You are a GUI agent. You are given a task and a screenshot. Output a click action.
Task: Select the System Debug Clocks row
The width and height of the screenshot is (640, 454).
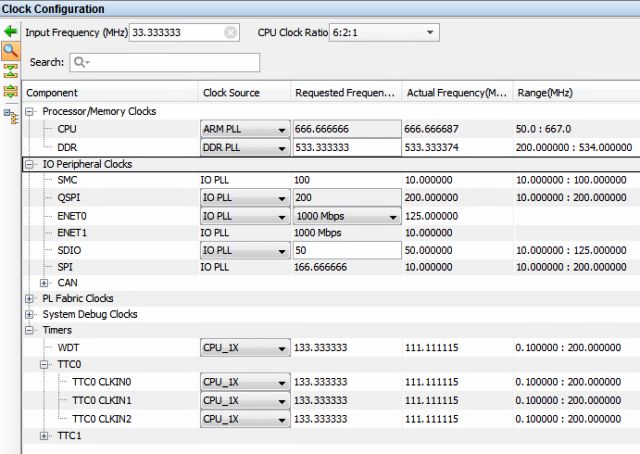(90, 314)
